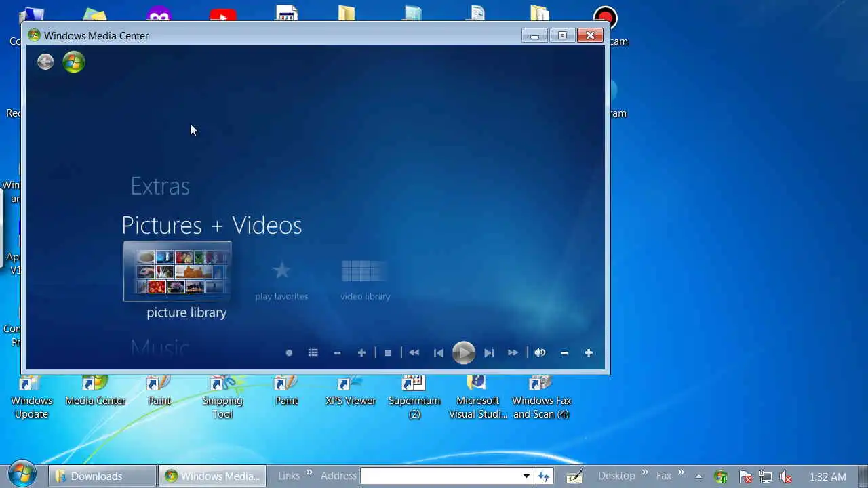
Task: Start playback with the round play button
Action: click(464, 352)
